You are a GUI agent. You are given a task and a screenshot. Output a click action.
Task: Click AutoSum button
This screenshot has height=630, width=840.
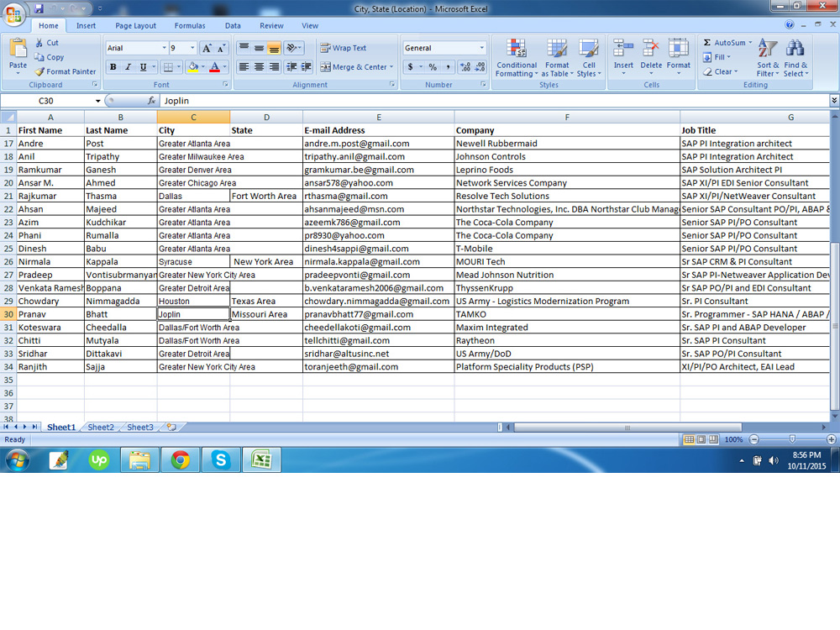click(x=727, y=43)
